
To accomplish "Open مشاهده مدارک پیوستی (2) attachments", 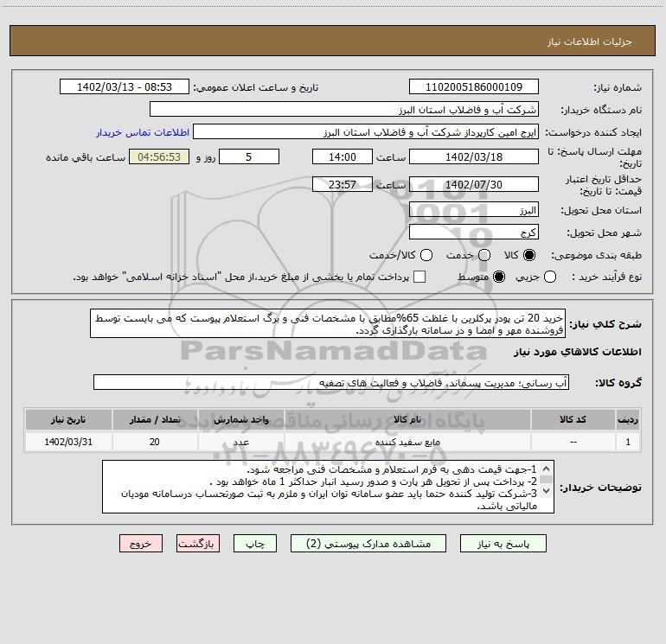I will (x=368, y=544).
